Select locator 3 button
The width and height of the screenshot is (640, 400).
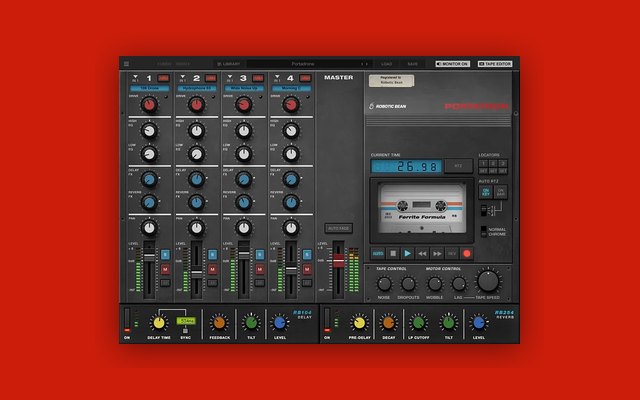pyautogui.click(x=503, y=163)
